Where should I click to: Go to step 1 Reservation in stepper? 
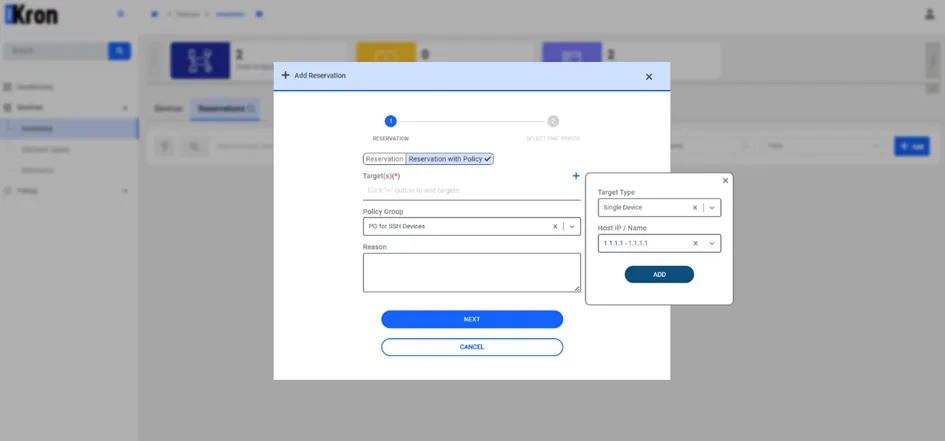[x=391, y=121]
